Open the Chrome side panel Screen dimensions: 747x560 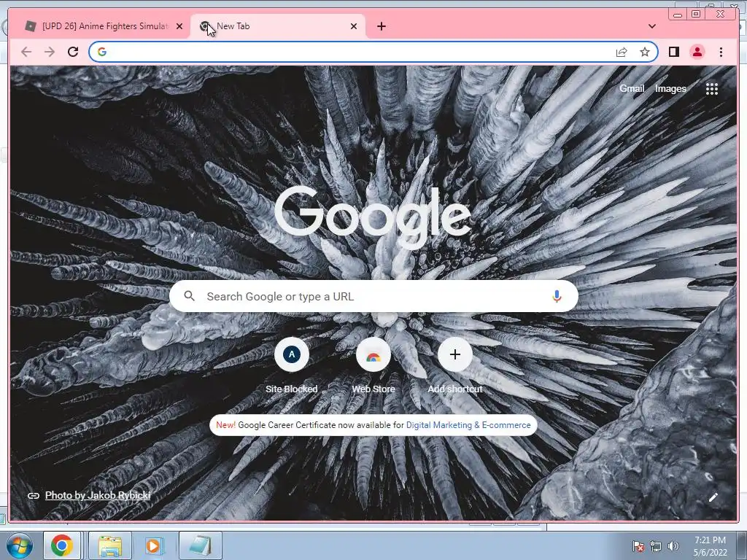pyautogui.click(x=673, y=52)
